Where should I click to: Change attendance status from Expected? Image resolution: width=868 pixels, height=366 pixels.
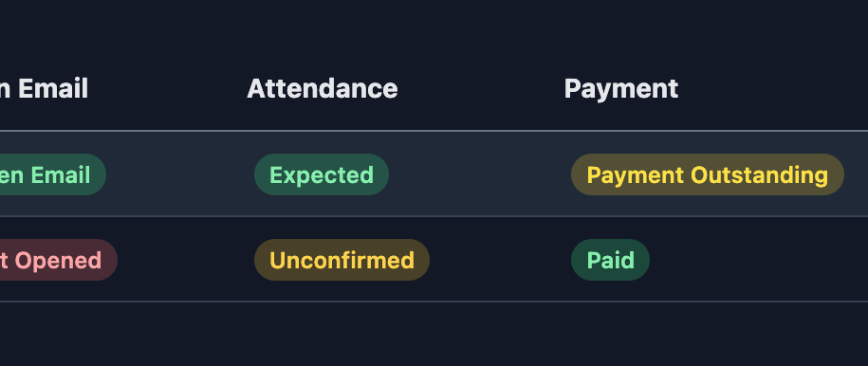321,174
